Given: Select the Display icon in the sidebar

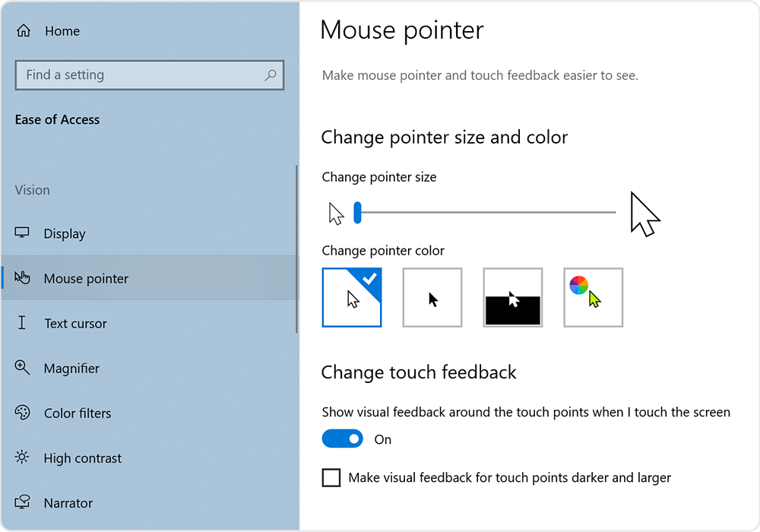Looking at the screenshot, I should click(24, 233).
